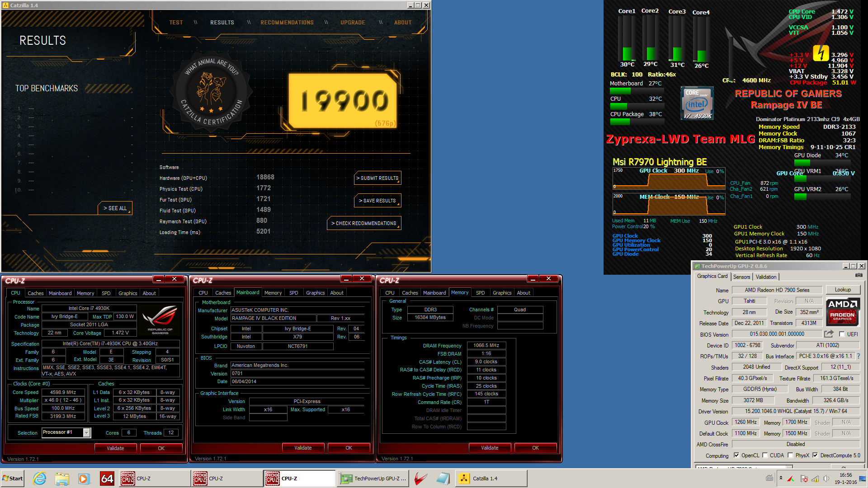Viewport: 868px width, 488px height.
Task: Click CHECK RECOMMENDATIONS button
Action: (x=364, y=223)
